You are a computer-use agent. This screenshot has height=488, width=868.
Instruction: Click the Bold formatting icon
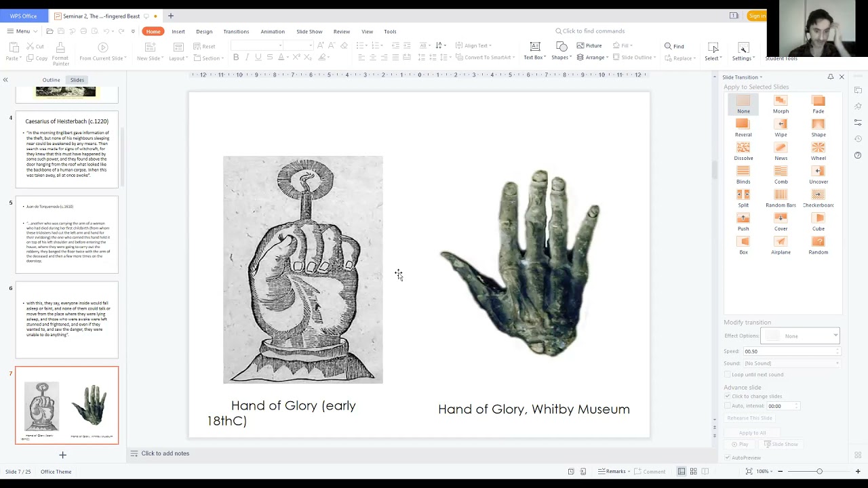[236, 58]
